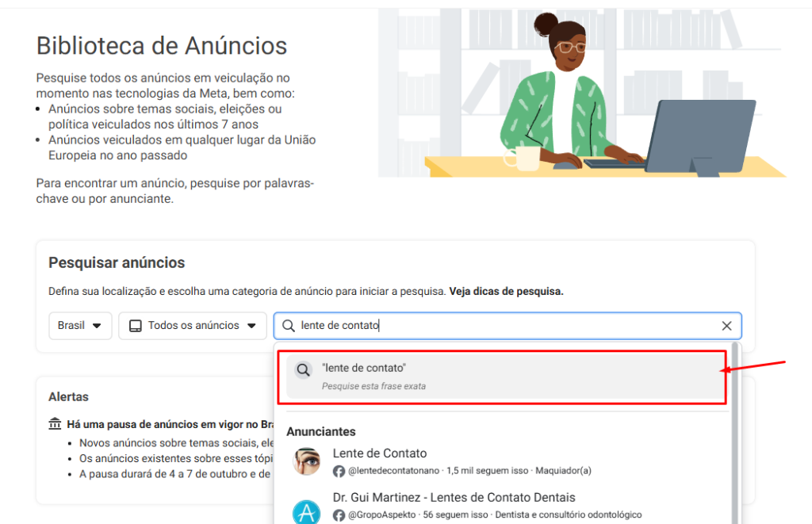Click the eye avatar of Lente de Contato

tap(306, 461)
